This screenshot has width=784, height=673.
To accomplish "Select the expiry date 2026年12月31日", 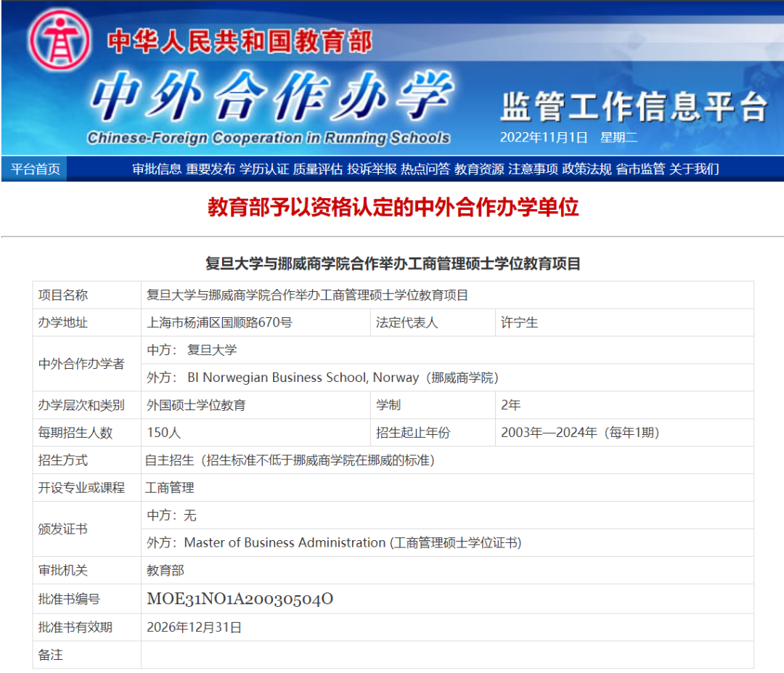I will point(194,627).
